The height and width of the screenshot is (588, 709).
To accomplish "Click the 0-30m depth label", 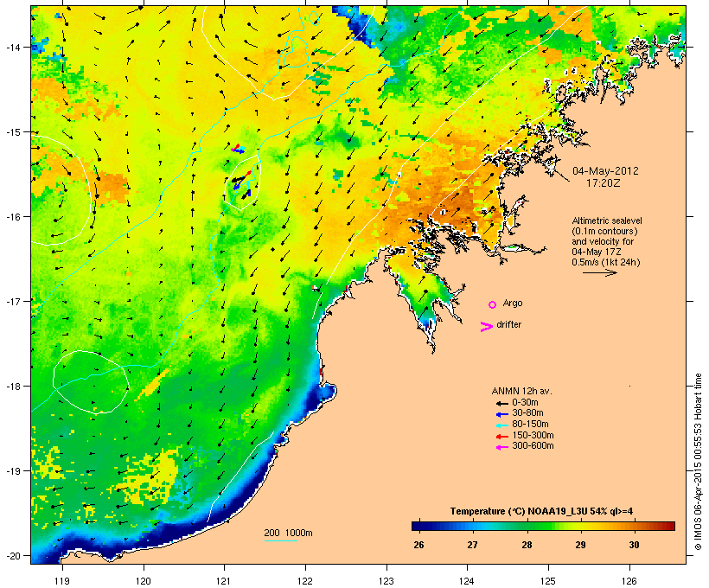I will click(x=525, y=402).
